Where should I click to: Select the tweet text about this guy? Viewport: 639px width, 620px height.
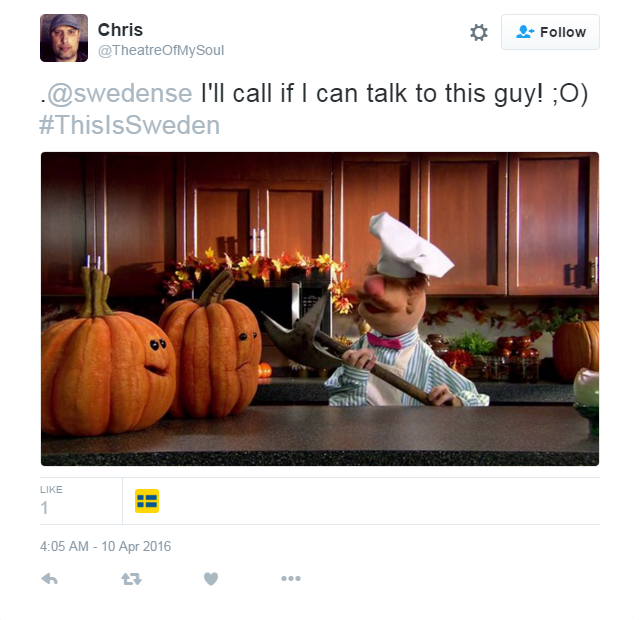[394, 93]
